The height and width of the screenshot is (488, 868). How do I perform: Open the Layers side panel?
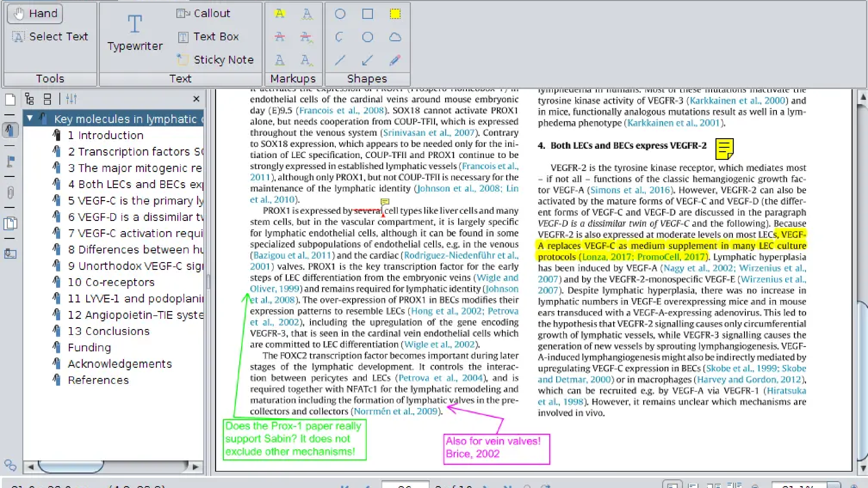coord(10,223)
